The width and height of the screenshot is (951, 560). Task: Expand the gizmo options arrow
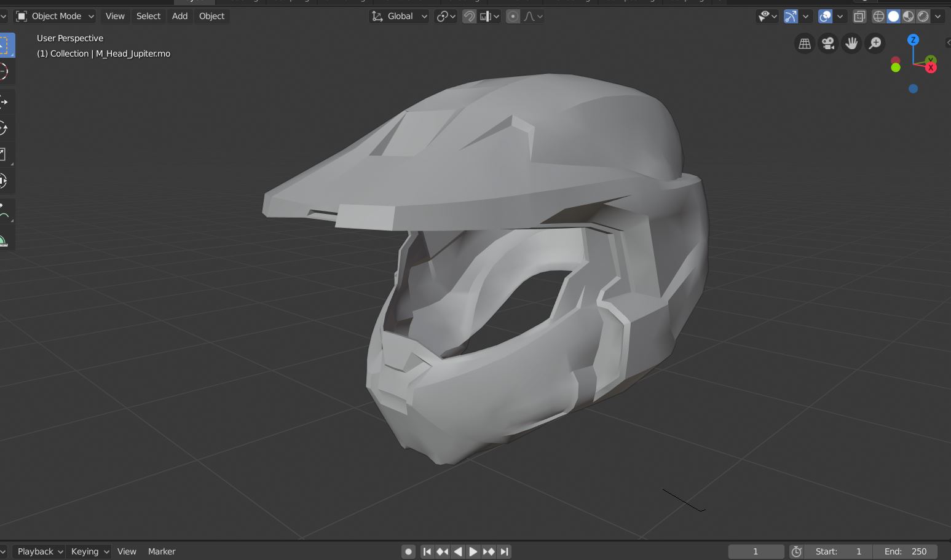point(805,17)
